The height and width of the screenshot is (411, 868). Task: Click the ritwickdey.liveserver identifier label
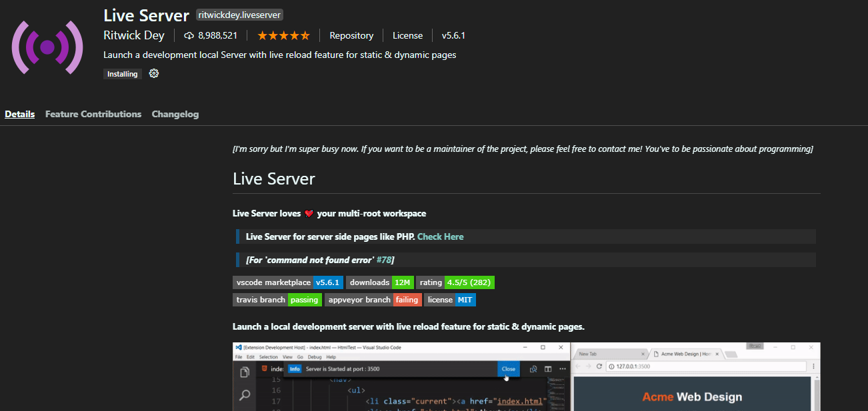[x=240, y=15]
